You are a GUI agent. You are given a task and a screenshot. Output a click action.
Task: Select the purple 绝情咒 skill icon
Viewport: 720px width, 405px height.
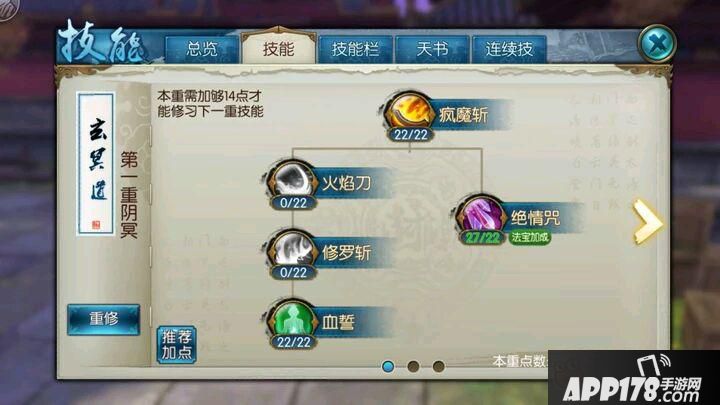point(482,215)
